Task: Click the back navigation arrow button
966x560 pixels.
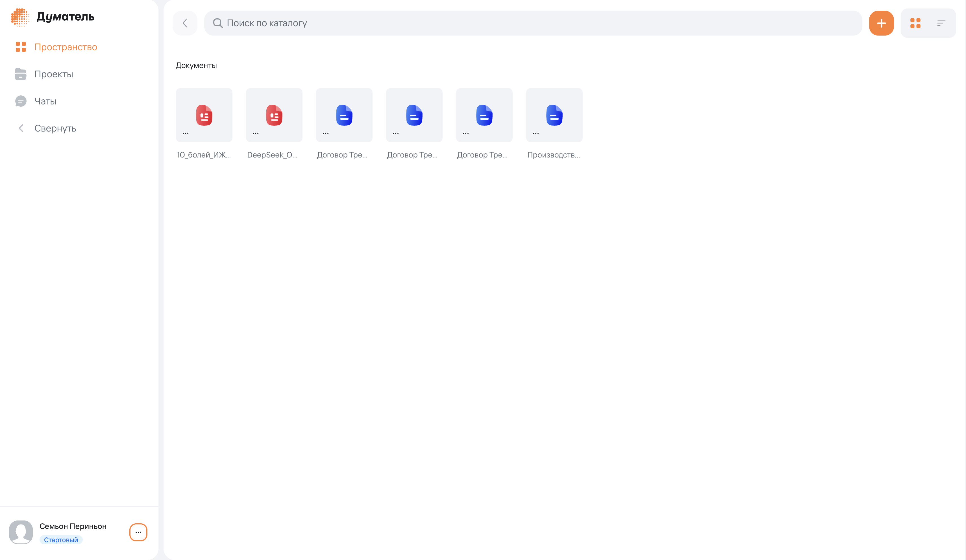Action: 185,23
